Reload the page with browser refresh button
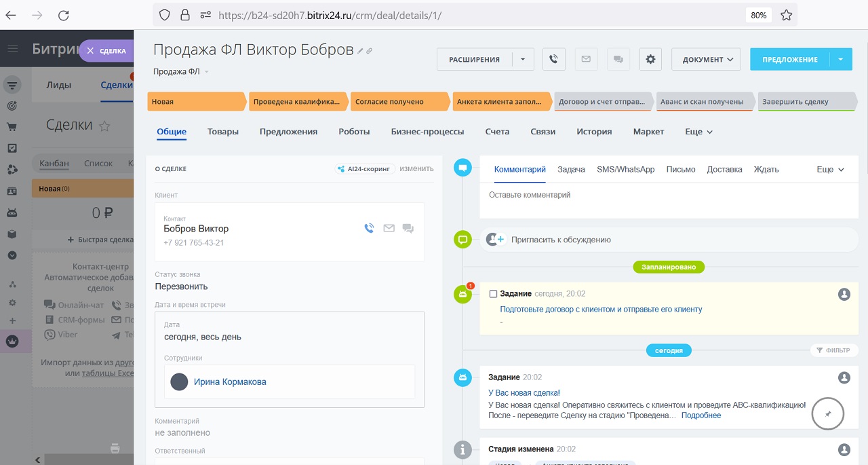 point(63,15)
